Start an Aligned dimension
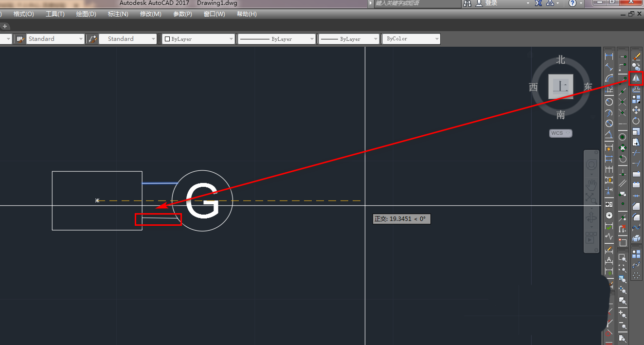644x345 pixels. (x=609, y=67)
